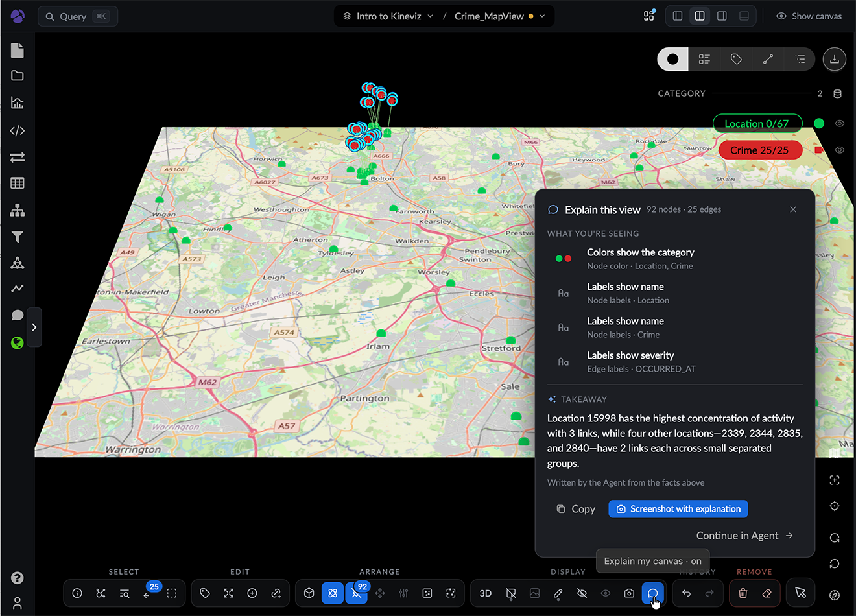This screenshot has width=856, height=616.
Task: Toggle visibility of Crime category
Action: [x=840, y=150]
